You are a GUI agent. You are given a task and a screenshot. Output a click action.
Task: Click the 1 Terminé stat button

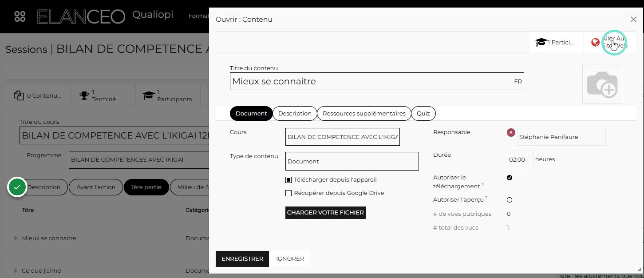point(103,95)
